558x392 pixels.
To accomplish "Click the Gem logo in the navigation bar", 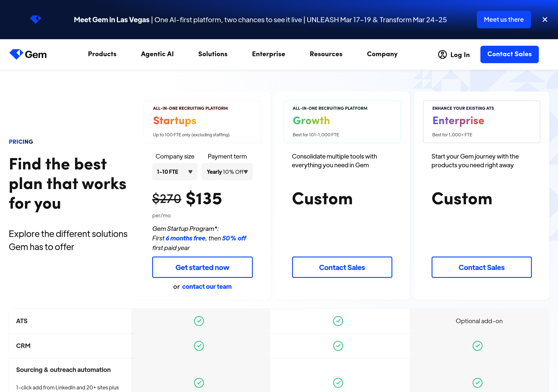I will point(28,54).
